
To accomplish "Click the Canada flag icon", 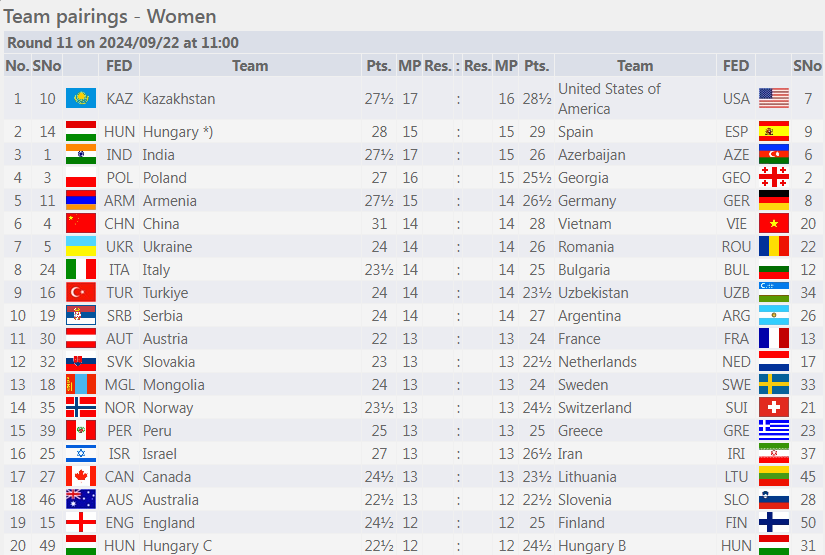I will [80, 476].
